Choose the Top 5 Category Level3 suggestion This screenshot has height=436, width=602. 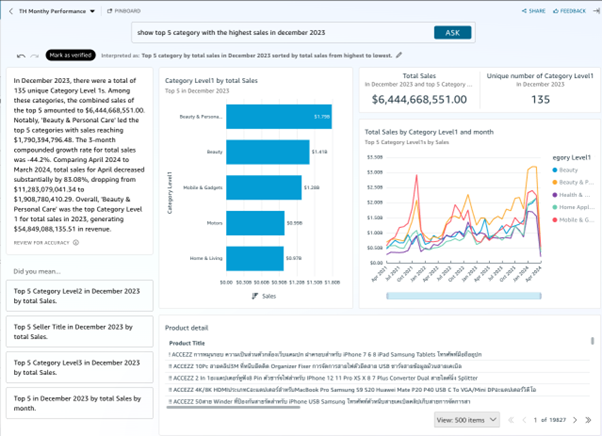coord(80,368)
